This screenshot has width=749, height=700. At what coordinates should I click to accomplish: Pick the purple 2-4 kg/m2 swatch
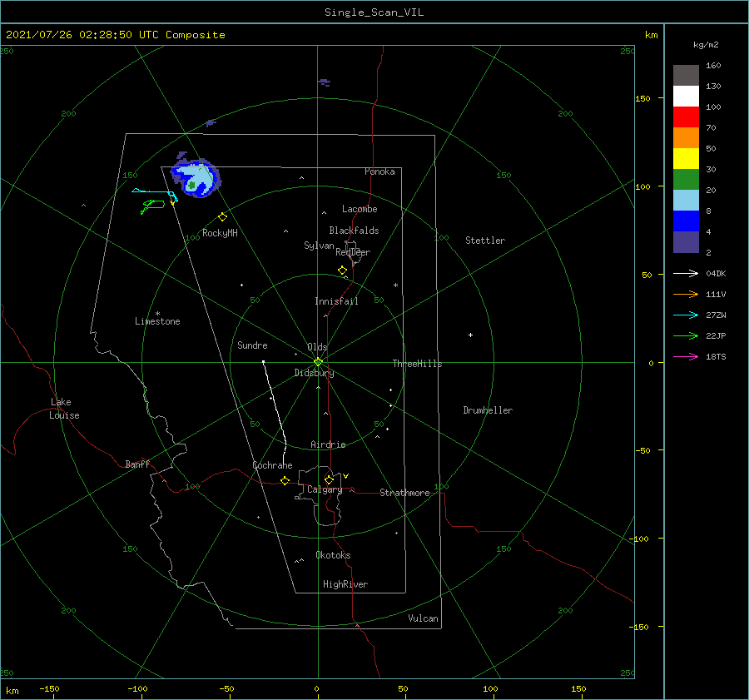point(686,241)
